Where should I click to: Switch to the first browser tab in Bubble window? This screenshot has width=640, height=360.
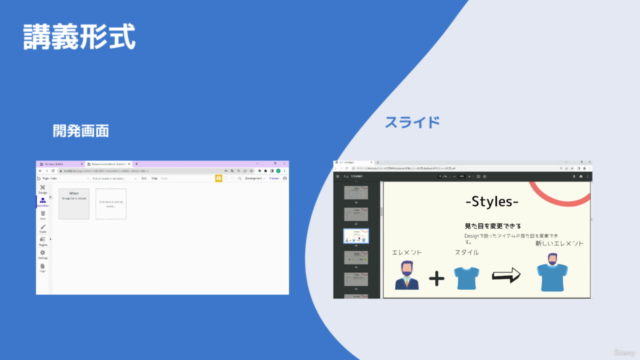(x=60, y=164)
